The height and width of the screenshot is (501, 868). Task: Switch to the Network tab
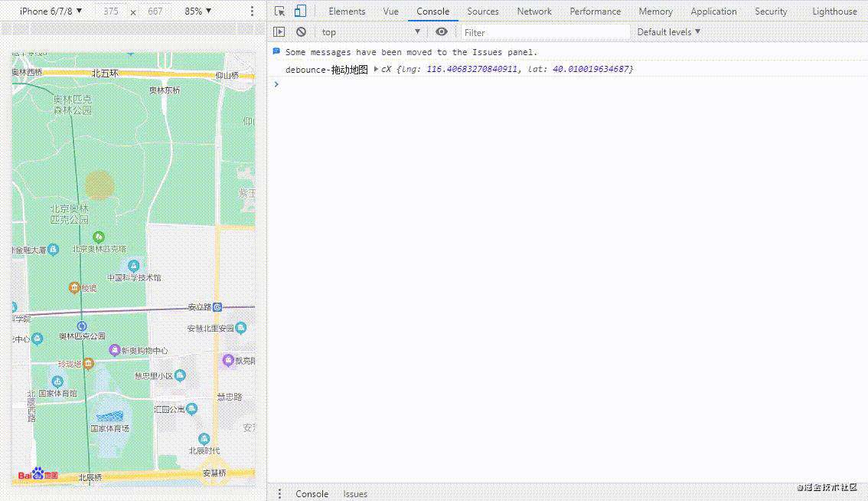534,11
